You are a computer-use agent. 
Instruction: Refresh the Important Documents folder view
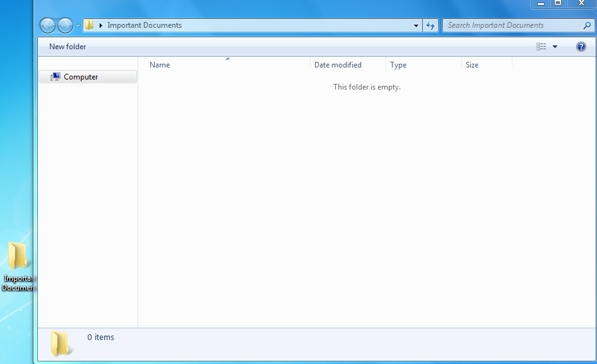pos(430,25)
